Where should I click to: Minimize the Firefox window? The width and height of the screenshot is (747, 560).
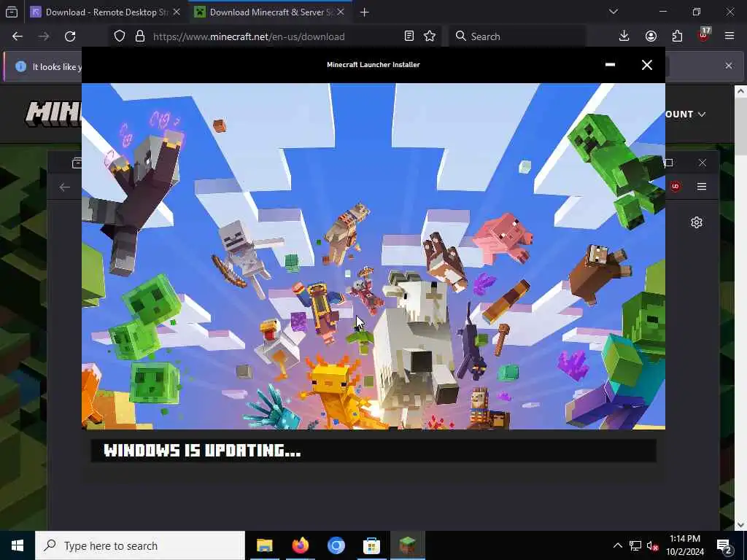tap(662, 12)
